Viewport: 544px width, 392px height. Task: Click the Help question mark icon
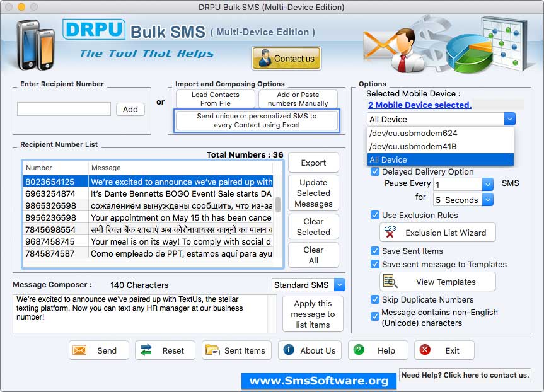click(359, 350)
